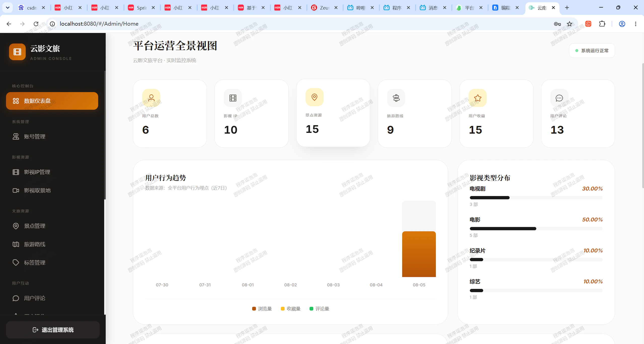Click the 系统运行正常 status badge
This screenshot has width=644, height=344.
[x=592, y=51]
